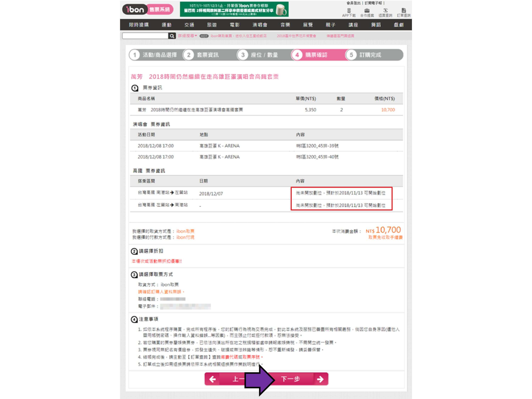532x399 pixels.
Task: Open the 限時搶購 menu category
Action: [139, 25]
